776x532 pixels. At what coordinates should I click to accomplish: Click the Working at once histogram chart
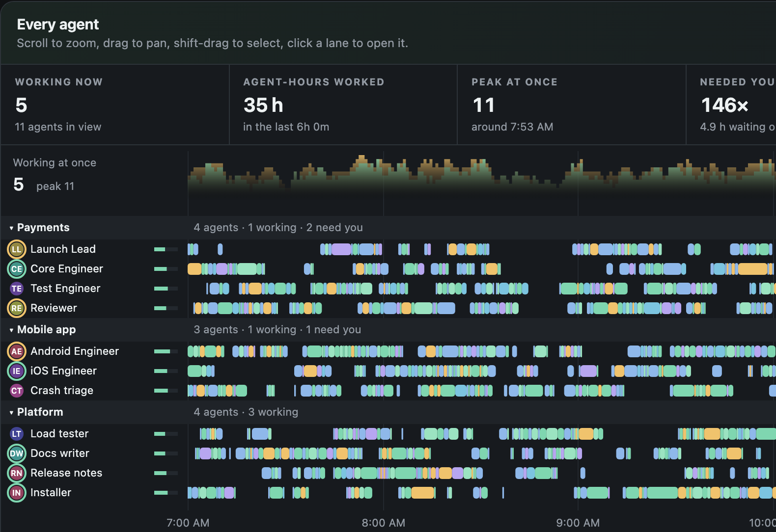(482, 184)
